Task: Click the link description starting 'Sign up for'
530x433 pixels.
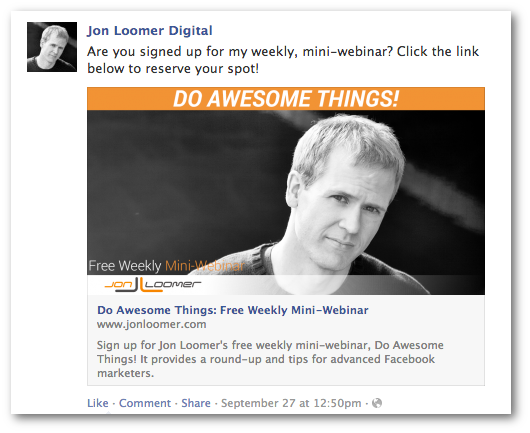Action: pyautogui.click(x=270, y=359)
